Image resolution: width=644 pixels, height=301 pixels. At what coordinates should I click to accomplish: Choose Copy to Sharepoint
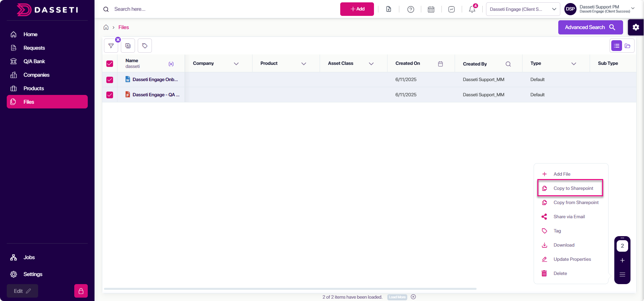click(x=571, y=188)
